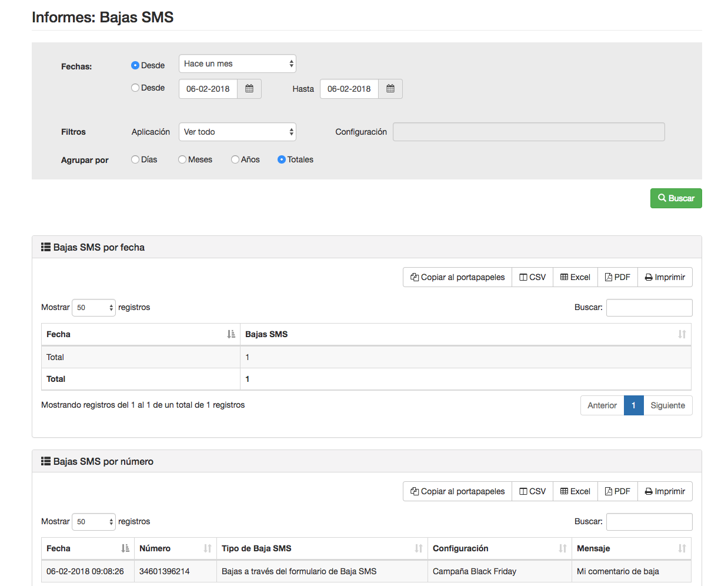Sort the first table by Bajas SMS column
This screenshot has height=586, width=728.
465,334
